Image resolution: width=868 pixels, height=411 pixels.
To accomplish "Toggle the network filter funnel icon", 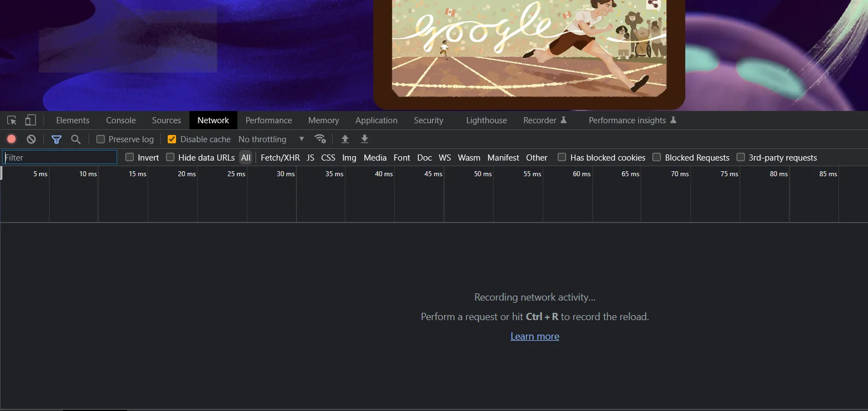I will point(56,139).
